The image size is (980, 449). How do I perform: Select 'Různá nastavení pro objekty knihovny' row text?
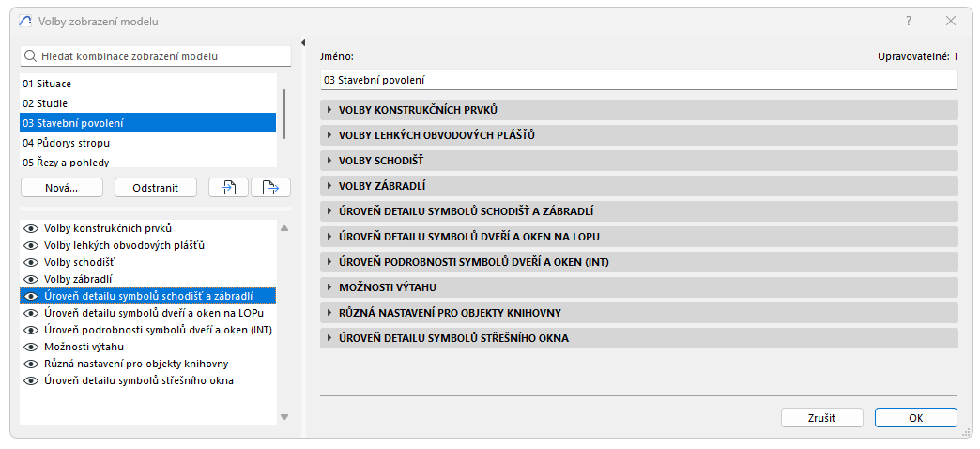click(136, 364)
